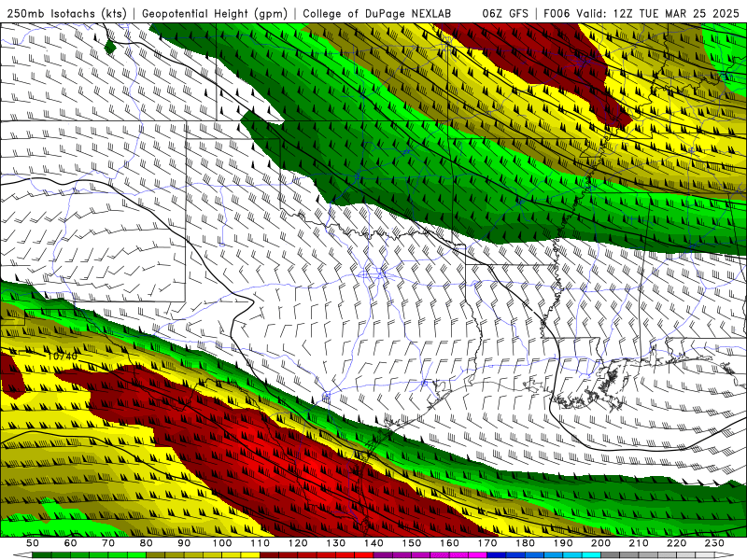Select the '06Z GFS' model run text

(x=505, y=14)
